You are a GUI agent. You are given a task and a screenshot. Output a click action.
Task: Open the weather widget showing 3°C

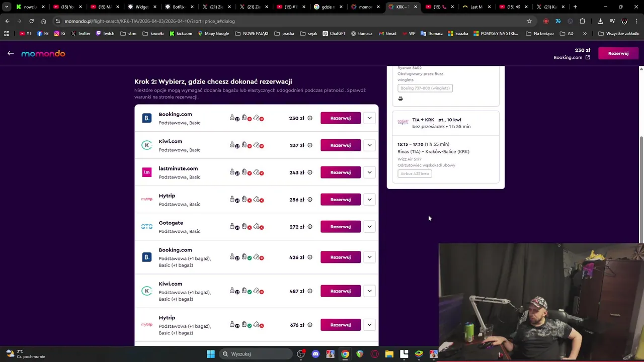tap(25, 354)
